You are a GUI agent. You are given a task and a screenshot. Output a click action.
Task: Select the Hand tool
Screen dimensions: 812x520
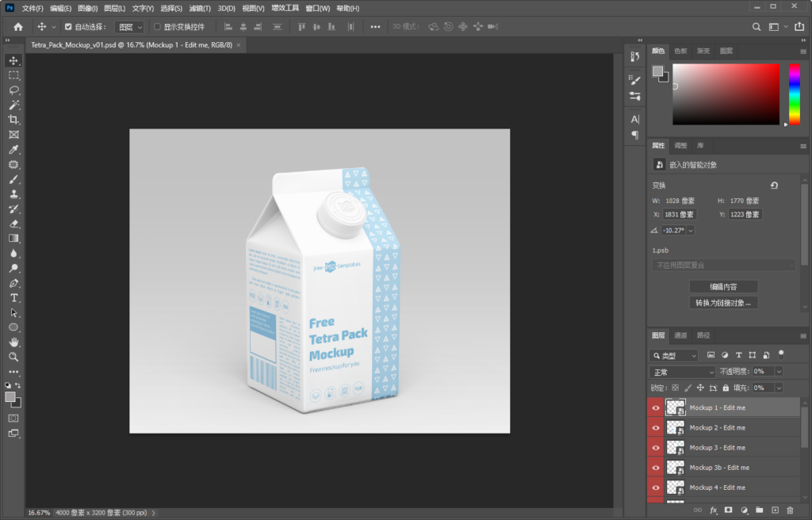coord(13,342)
